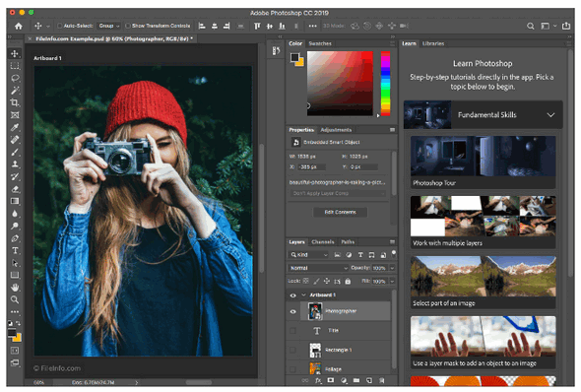Select the Clone Stamp tool
This screenshot has width=581, height=392.
[15, 164]
